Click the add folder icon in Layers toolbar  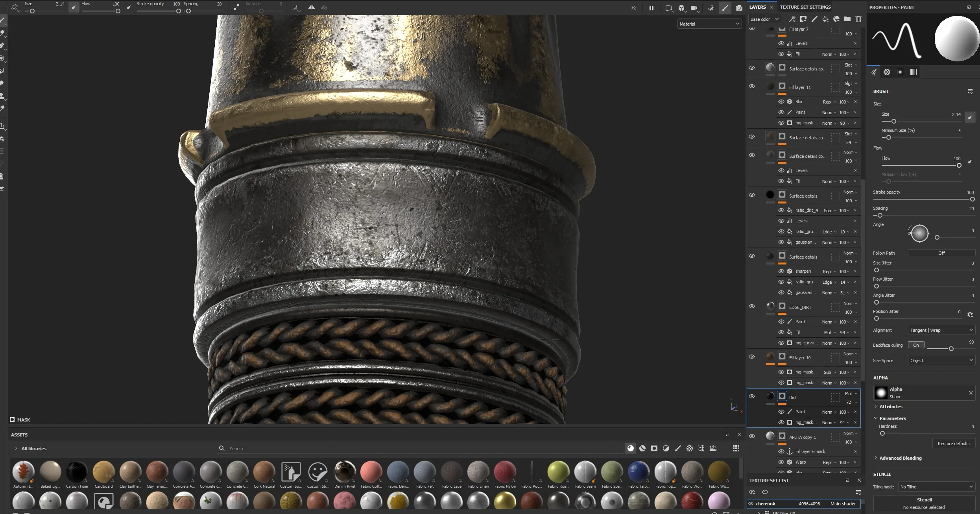(x=847, y=19)
